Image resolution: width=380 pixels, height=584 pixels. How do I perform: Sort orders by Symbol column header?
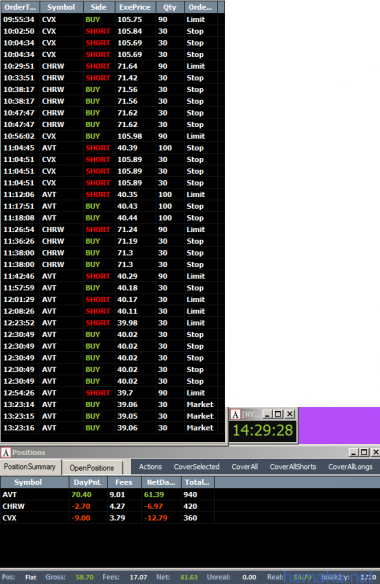click(61, 7)
